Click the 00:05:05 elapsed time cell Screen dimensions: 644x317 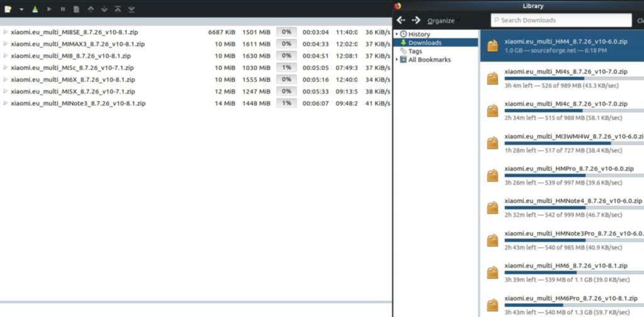point(316,68)
